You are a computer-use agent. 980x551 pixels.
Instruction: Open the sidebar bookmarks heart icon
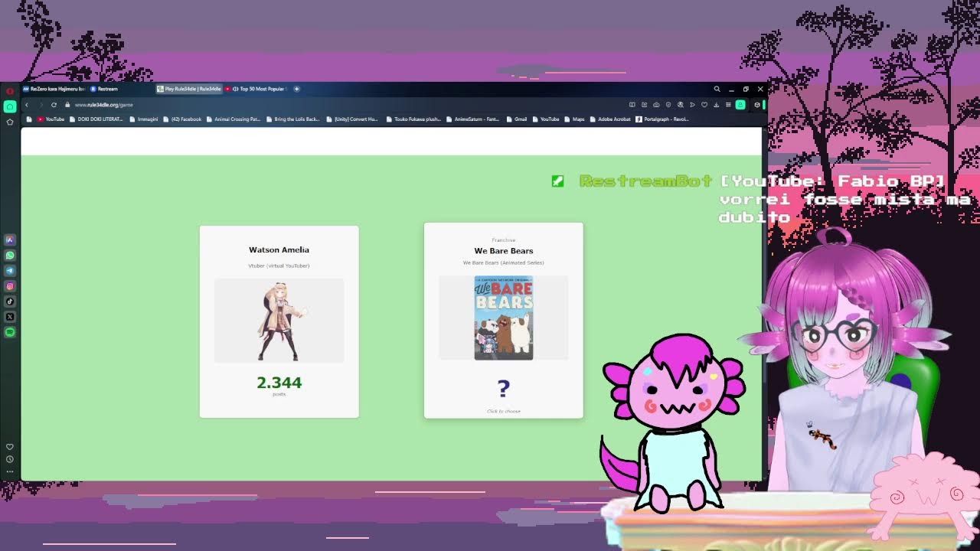(10, 447)
